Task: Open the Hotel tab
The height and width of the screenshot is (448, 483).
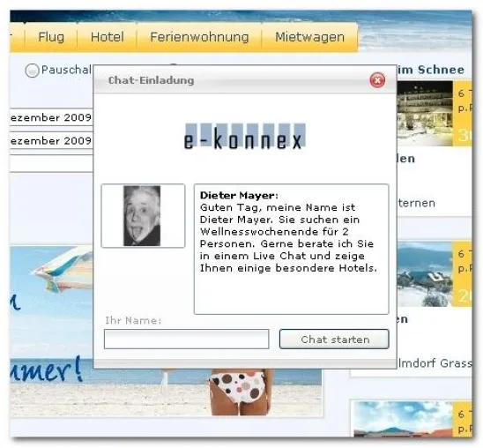Action: (108, 37)
